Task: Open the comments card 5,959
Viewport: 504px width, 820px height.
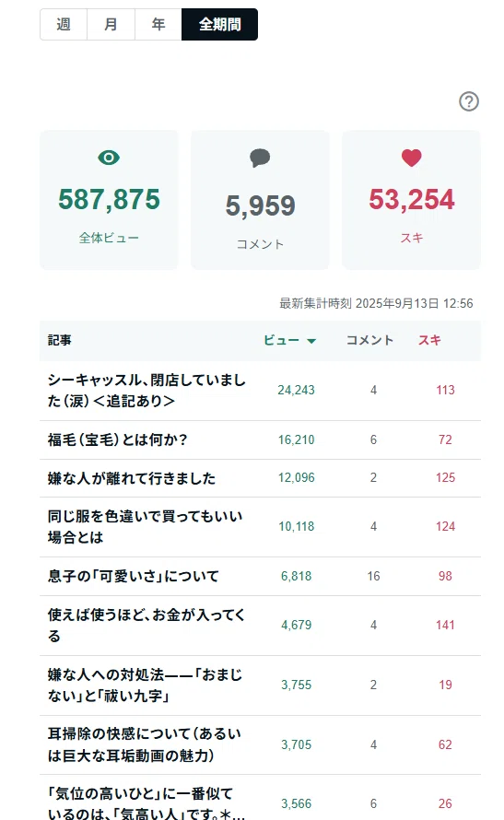Action: pos(260,200)
